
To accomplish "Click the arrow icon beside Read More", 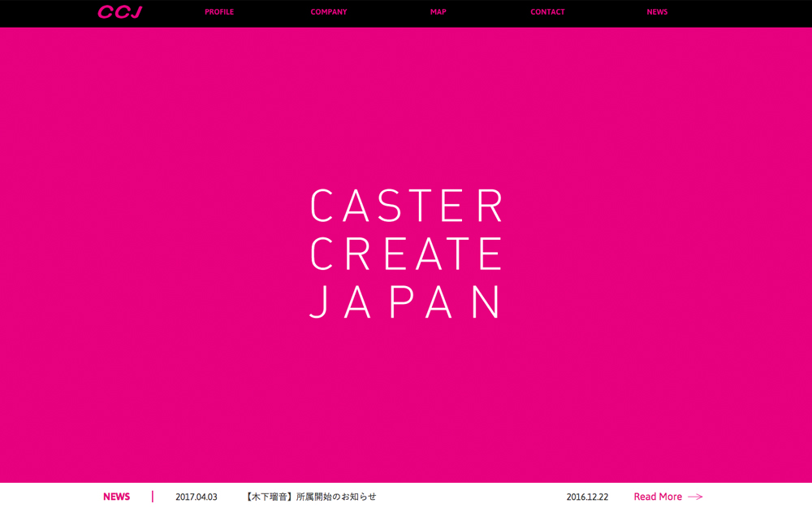I will [x=695, y=497].
